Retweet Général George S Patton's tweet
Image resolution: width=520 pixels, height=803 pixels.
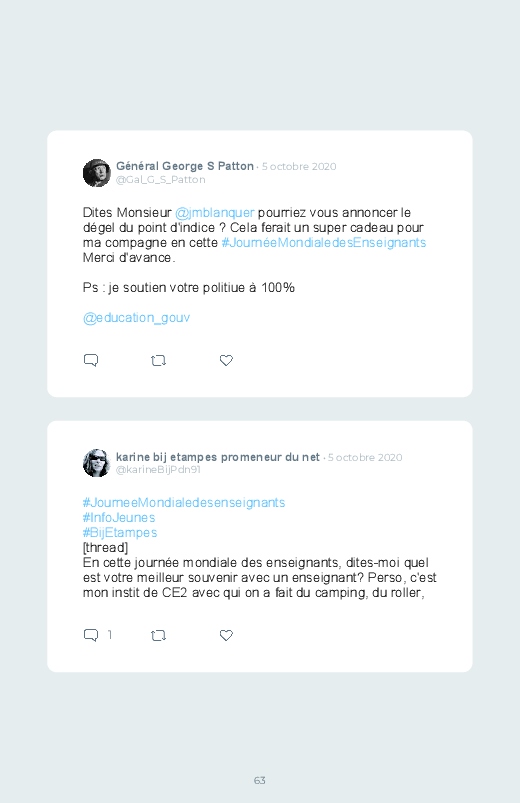tap(158, 361)
